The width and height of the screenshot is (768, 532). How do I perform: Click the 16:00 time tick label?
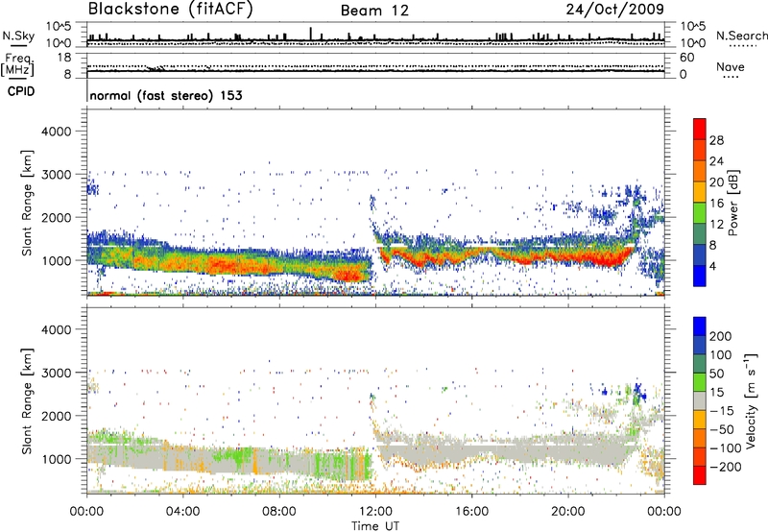point(471,512)
